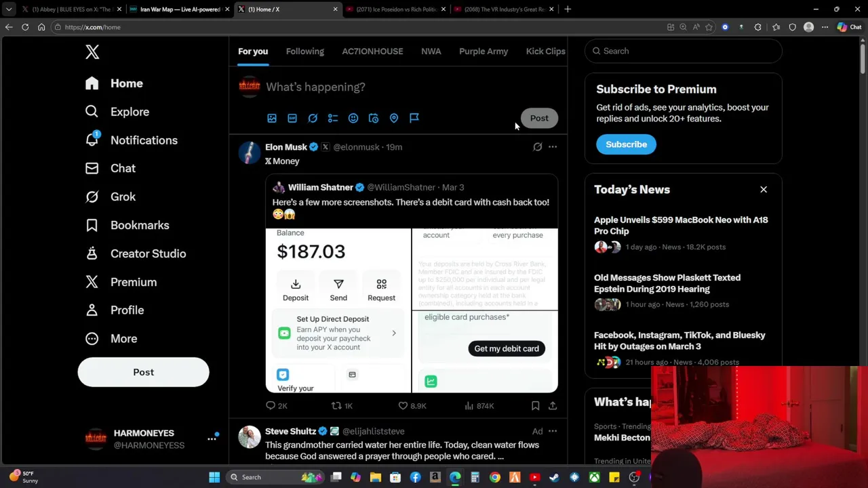Click the composer Post button
The width and height of the screenshot is (868, 488).
tap(539, 118)
